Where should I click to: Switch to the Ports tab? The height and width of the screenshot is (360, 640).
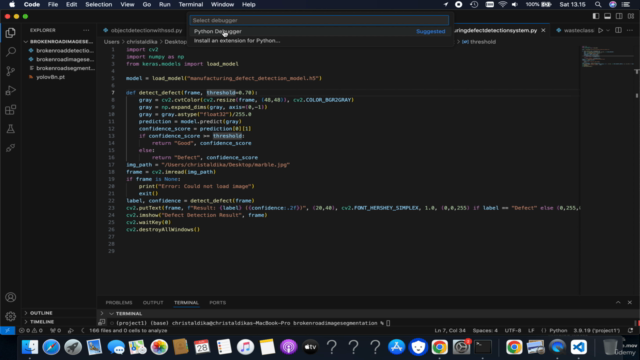click(x=218, y=302)
